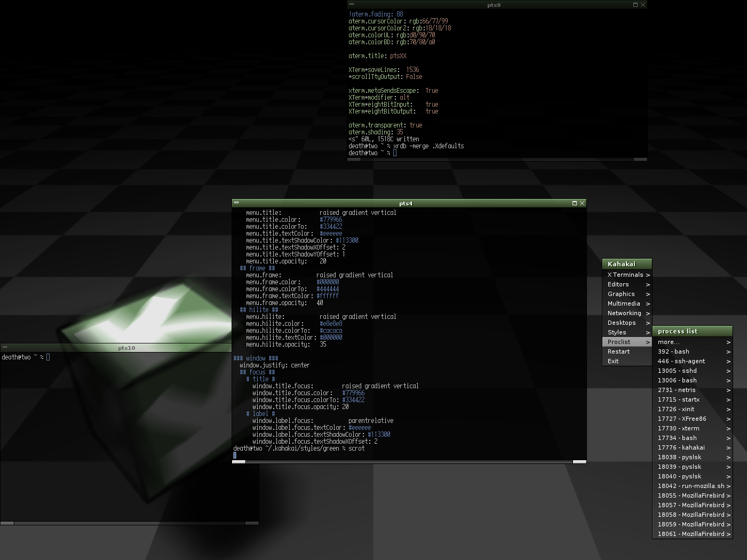Image resolution: width=747 pixels, height=560 pixels.
Task: Expand the Styles submenu arrow
Action: (x=648, y=333)
